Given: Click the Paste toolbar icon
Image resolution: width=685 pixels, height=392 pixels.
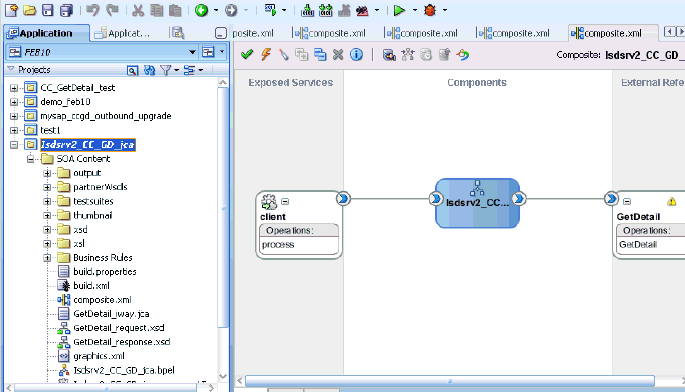Looking at the screenshot, I should (x=175, y=10).
